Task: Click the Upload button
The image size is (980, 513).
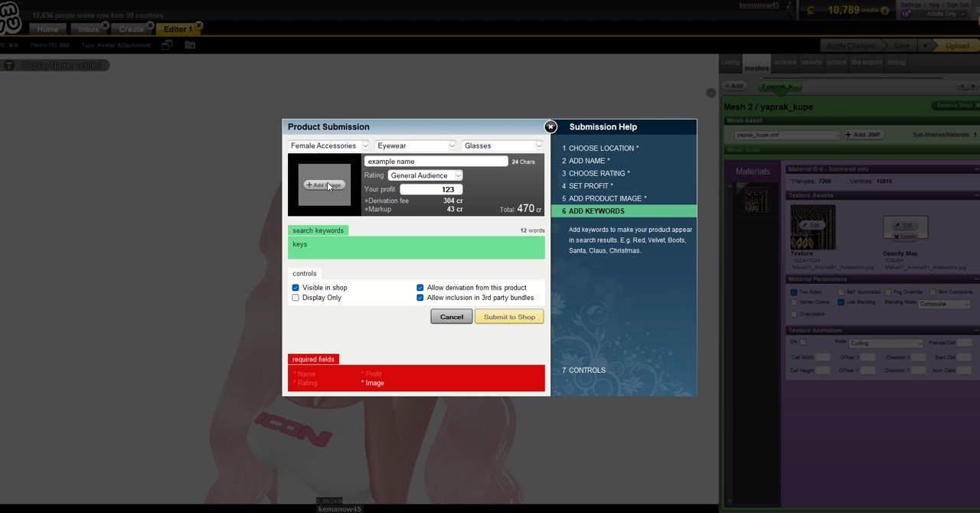Action: pos(957,46)
